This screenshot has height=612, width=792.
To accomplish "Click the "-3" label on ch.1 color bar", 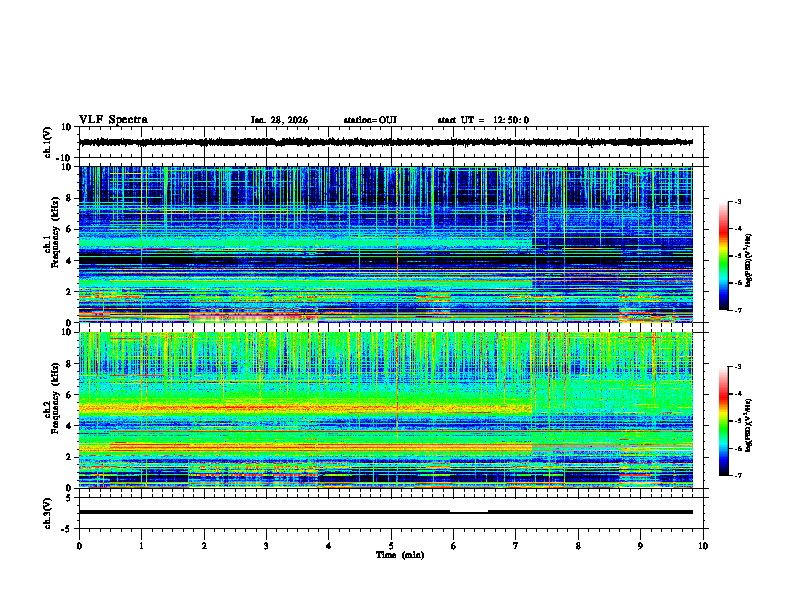I will tap(738, 201).
